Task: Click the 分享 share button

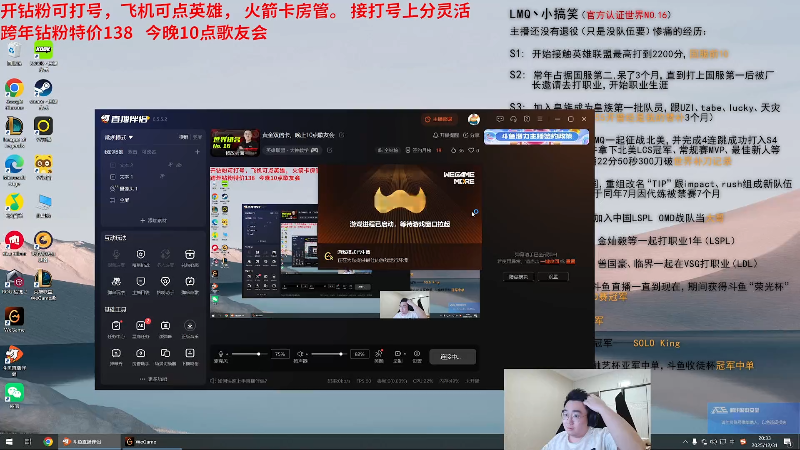Action: point(471,135)
